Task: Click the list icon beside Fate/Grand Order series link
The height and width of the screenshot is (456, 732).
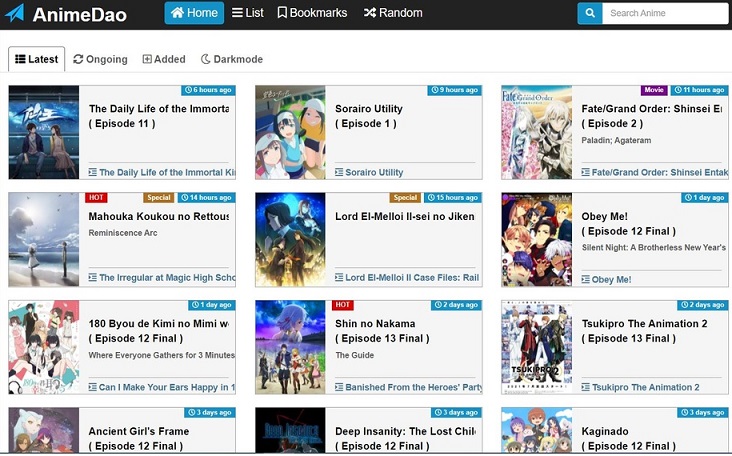Action: [x=585, y=172]
